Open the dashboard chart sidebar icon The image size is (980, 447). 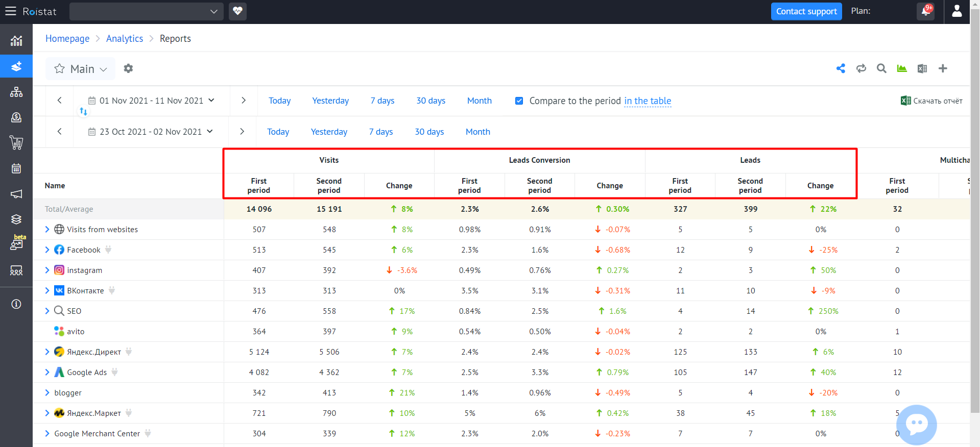[16, 41]
